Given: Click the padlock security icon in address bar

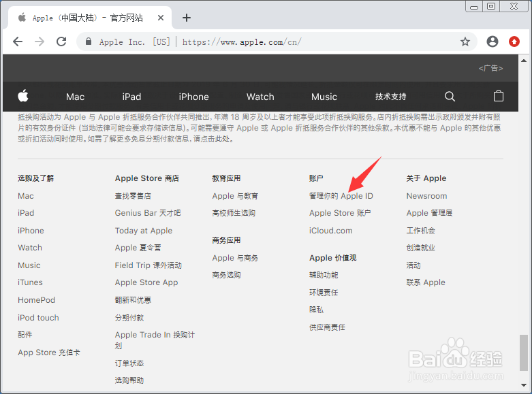Looking at the screenshot, I should tap(89, 42).
